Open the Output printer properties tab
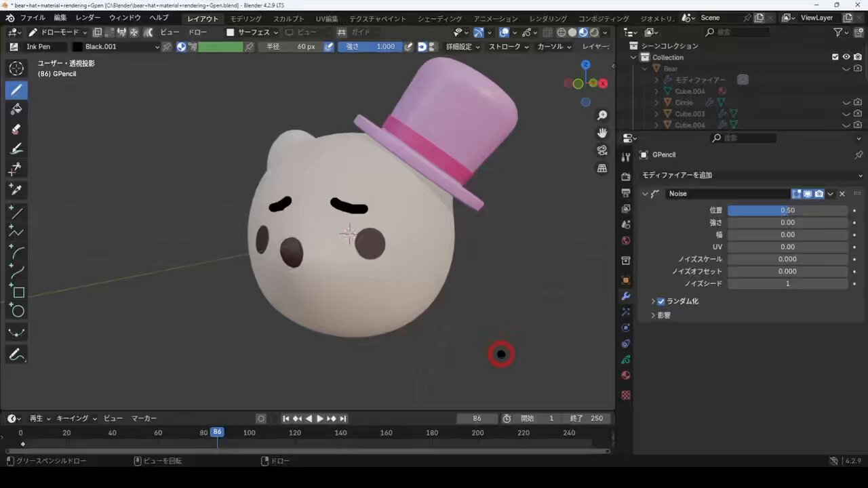 [626, 193]
